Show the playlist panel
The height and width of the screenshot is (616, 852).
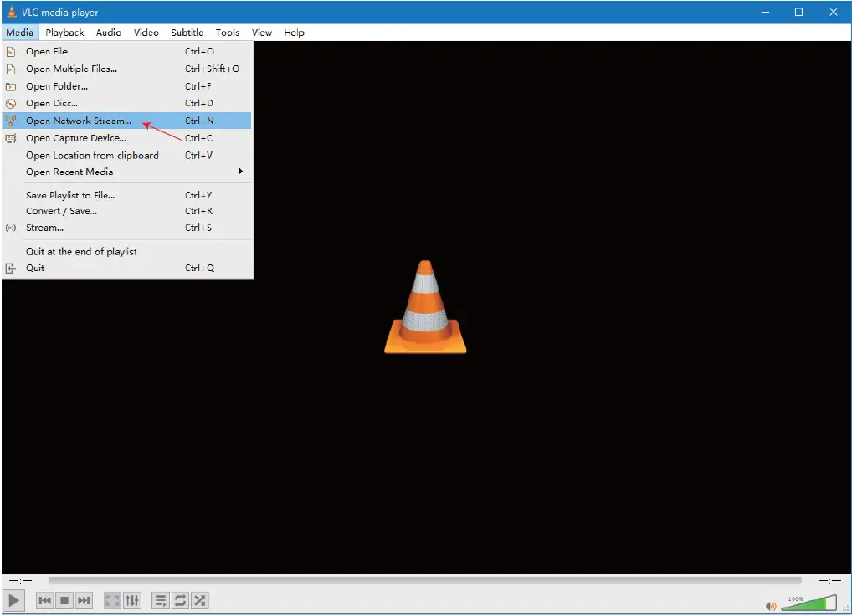161,600
